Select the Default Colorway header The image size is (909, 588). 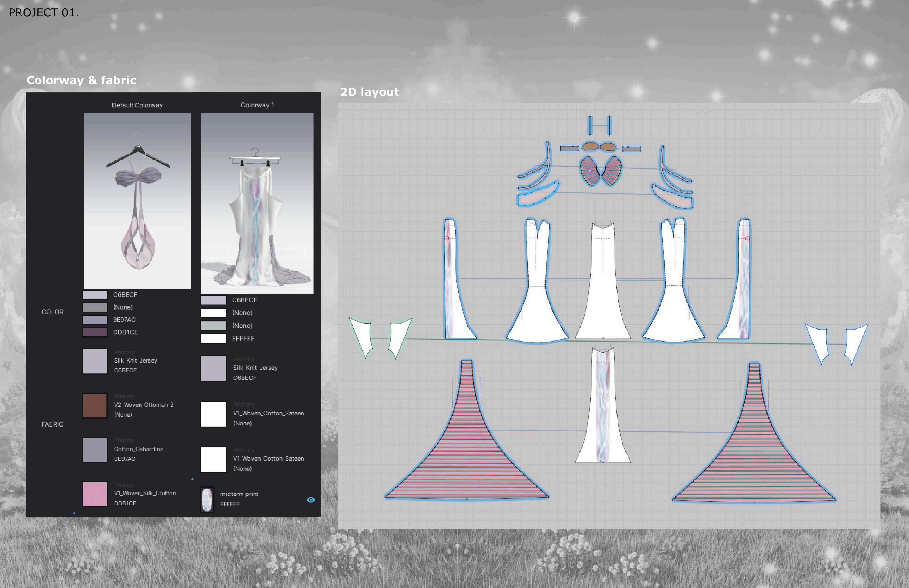[x=137, y=105]
